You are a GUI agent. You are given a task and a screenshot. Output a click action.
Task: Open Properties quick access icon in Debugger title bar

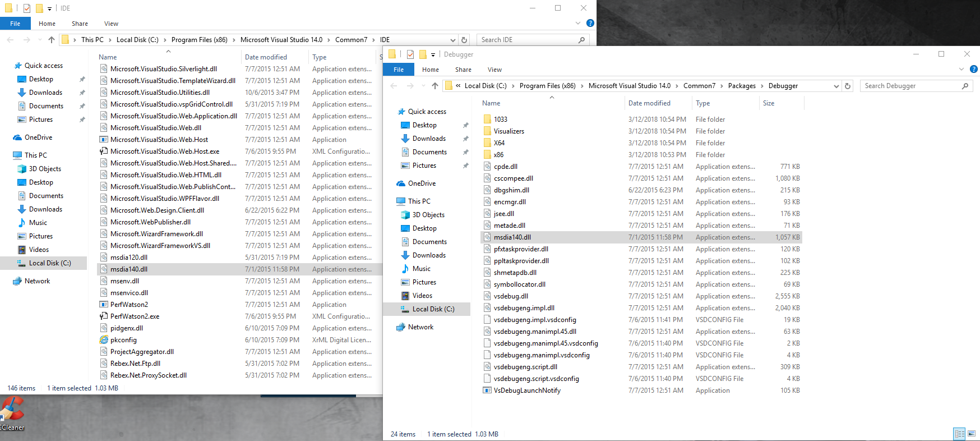click(x=410, y=54)
